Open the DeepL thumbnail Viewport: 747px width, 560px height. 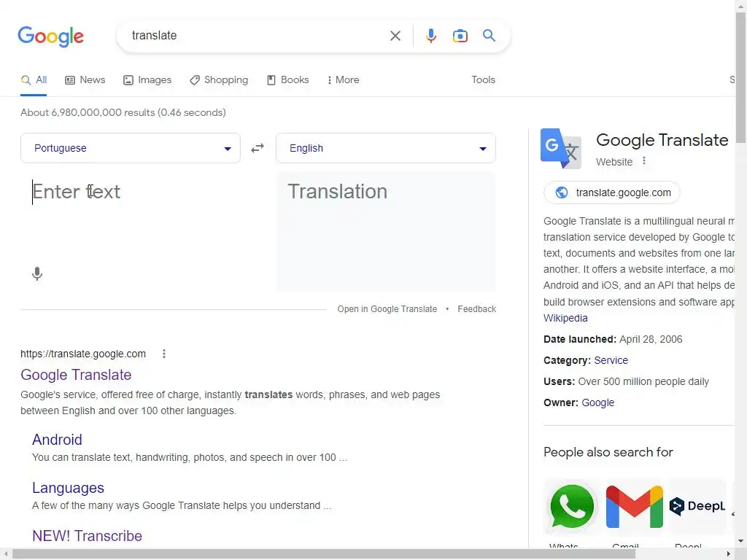click(697, 506)
